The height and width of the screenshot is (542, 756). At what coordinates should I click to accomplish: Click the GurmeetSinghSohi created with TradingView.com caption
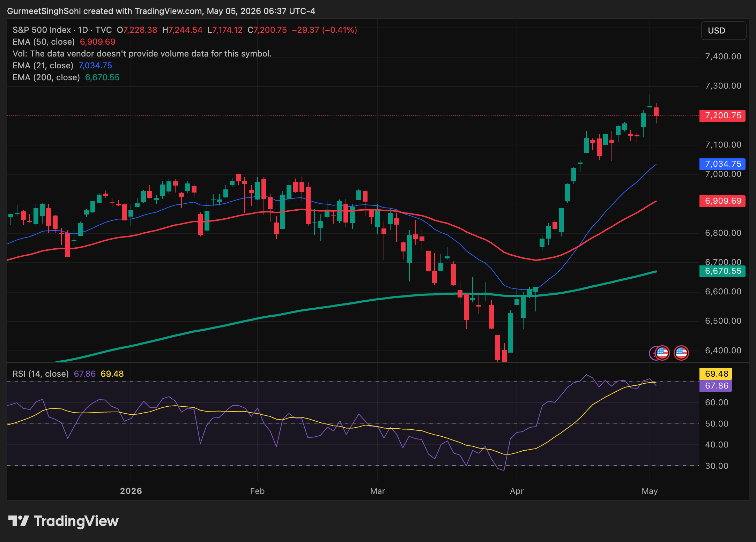point(161,11)
